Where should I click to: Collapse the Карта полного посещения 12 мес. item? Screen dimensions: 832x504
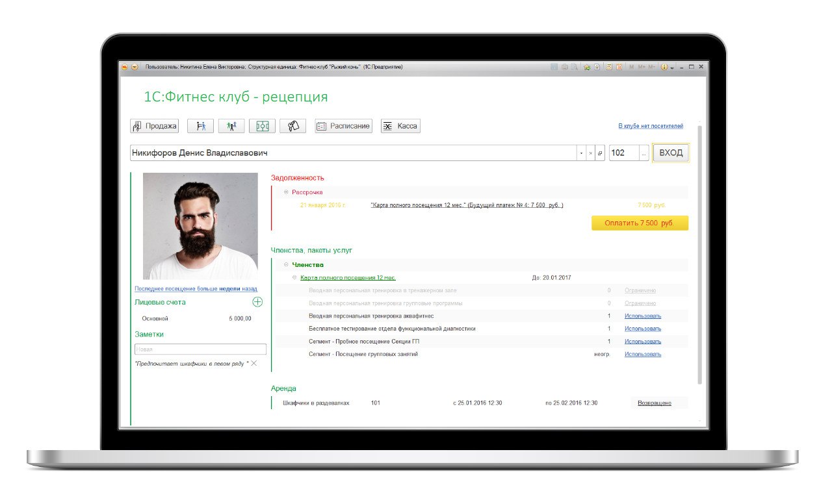(294, 277)
